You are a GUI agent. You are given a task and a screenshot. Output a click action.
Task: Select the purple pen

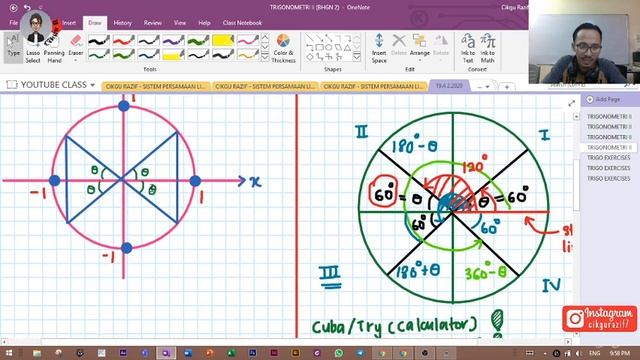[x=173, y=40]
